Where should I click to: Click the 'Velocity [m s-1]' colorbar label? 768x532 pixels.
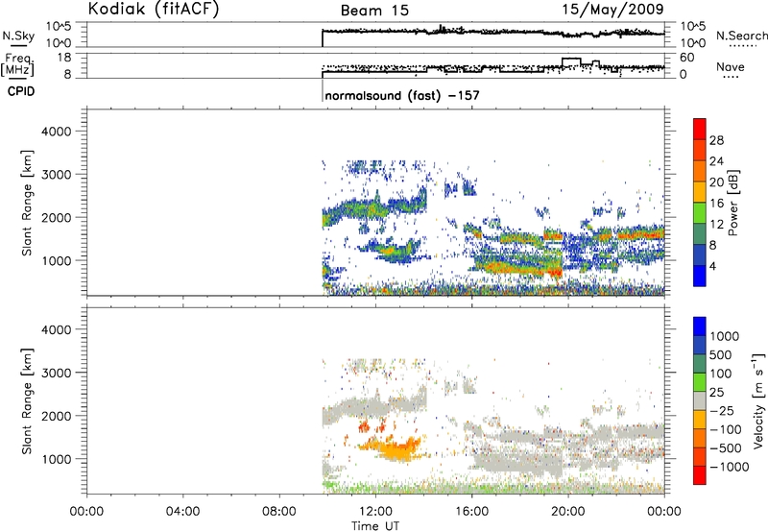coord(758,400)
